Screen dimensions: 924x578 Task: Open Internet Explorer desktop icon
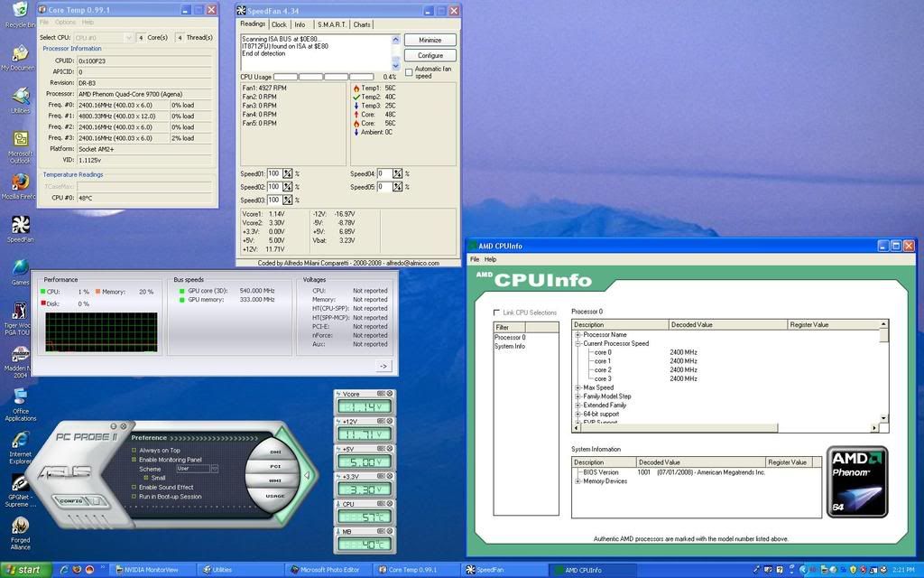point(20,441)
